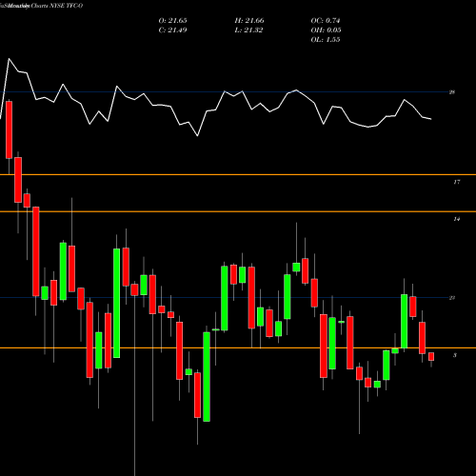Select the close value C: 21.49
This screenshot has height=476, width=476.
click(x=172, y=30)
